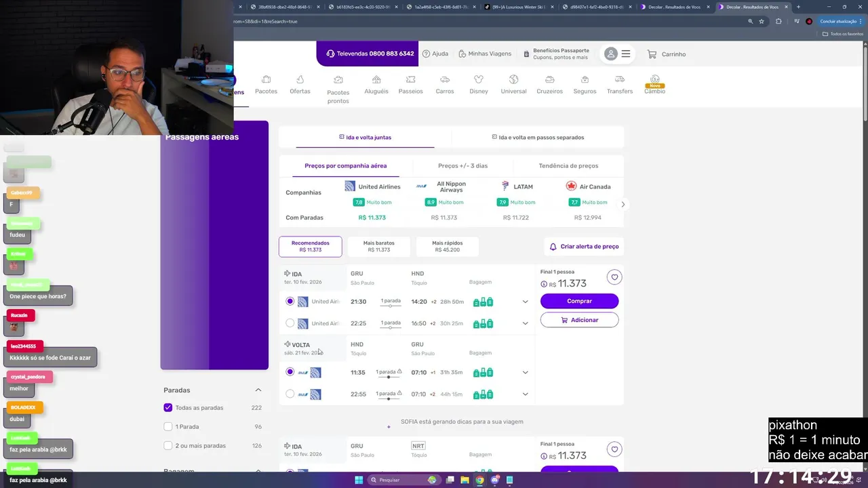
Task: Select Preços por companhia aérea tab
Action: 345,165
